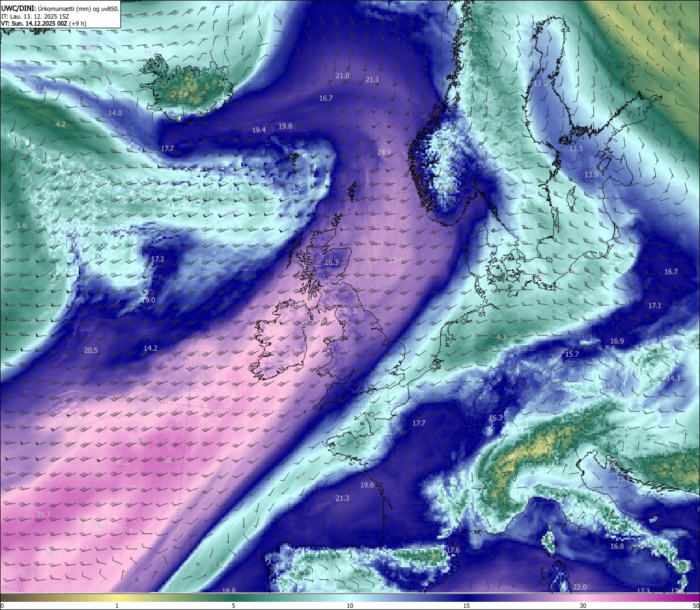700x610 pixels.
Task: Click the 29.1 value label
Action: [51, 554]
